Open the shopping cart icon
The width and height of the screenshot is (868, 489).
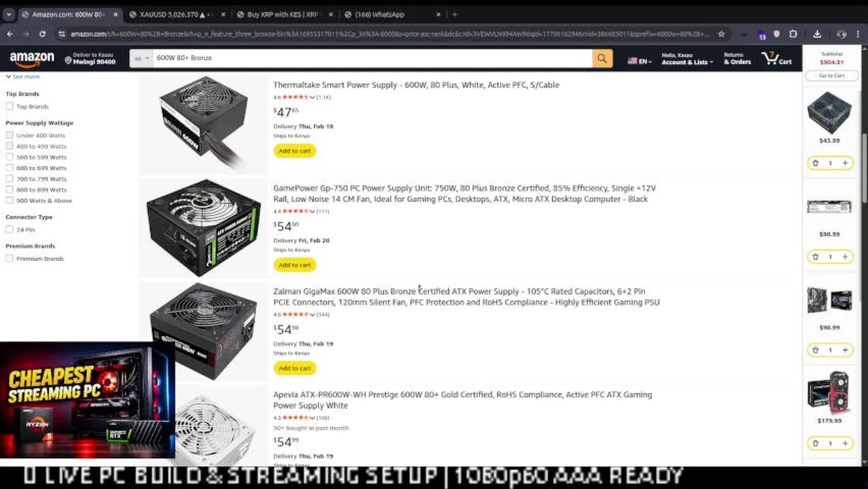(776, 58)
